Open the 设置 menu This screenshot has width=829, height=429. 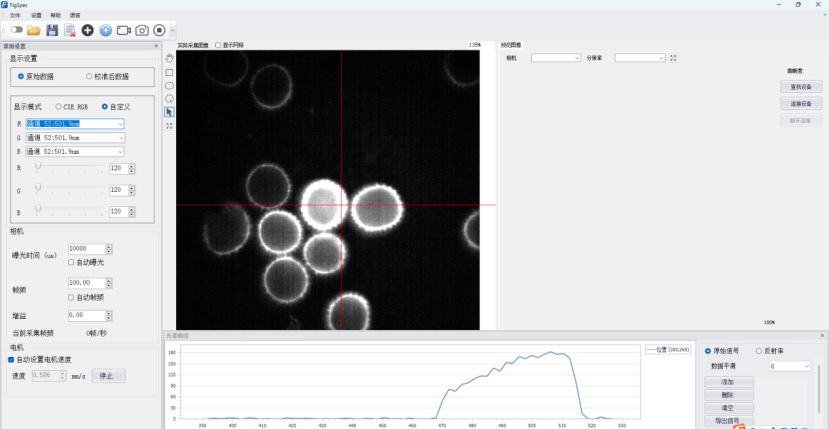36,16
